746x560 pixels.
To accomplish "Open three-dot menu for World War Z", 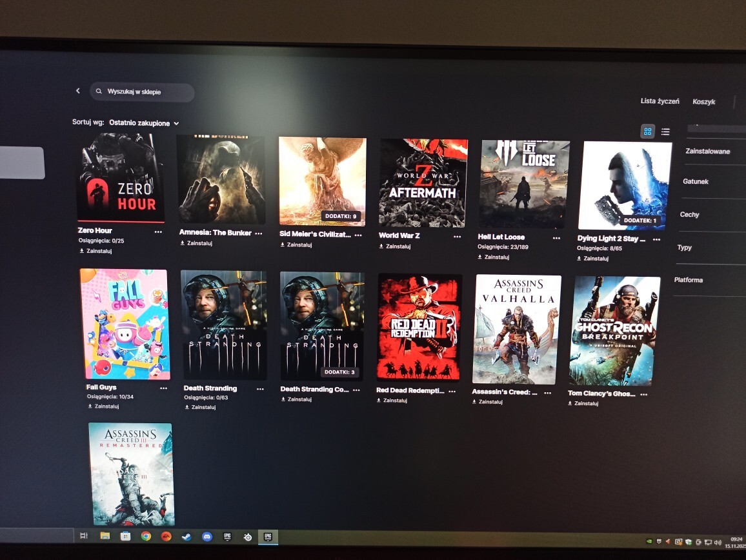I will 457,237.
